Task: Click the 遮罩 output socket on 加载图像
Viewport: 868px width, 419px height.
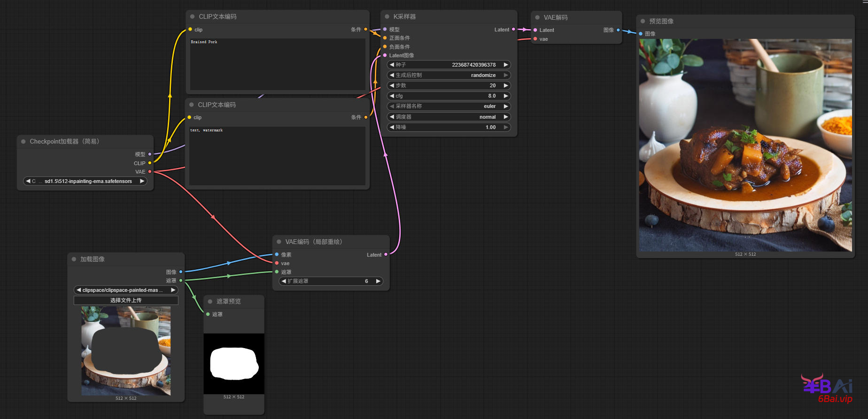Action: point(181,281)
